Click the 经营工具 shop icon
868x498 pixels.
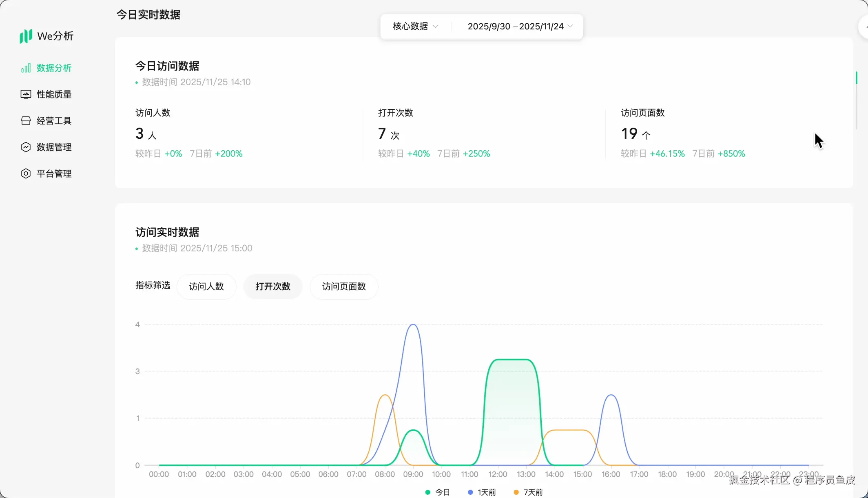(26, 121)
